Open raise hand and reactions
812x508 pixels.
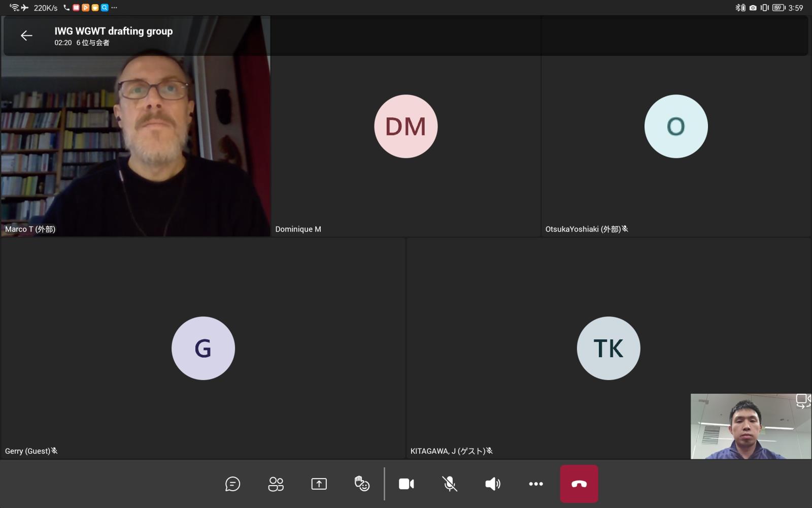click(362, 484)
